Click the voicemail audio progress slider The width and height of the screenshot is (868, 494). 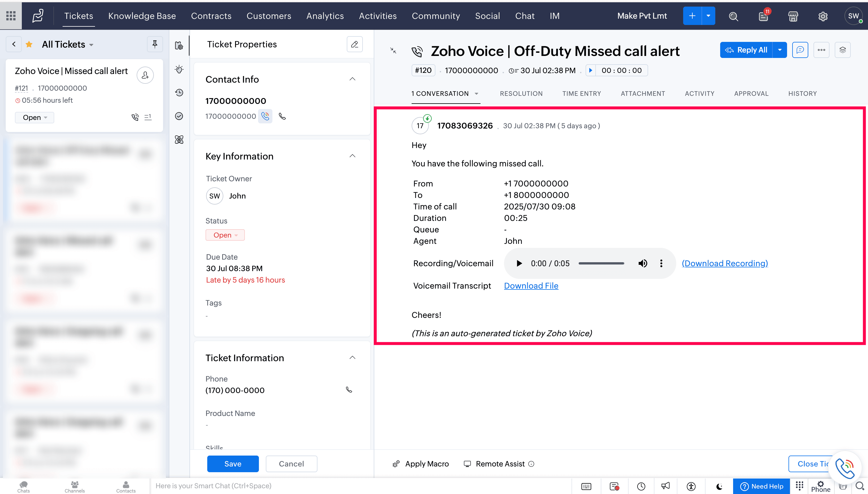point(601,263)
